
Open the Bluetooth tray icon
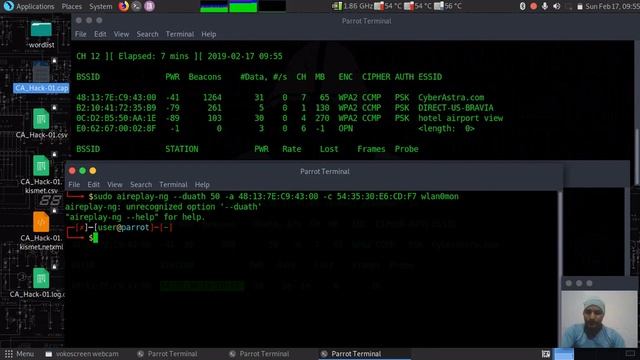point(522,6)
